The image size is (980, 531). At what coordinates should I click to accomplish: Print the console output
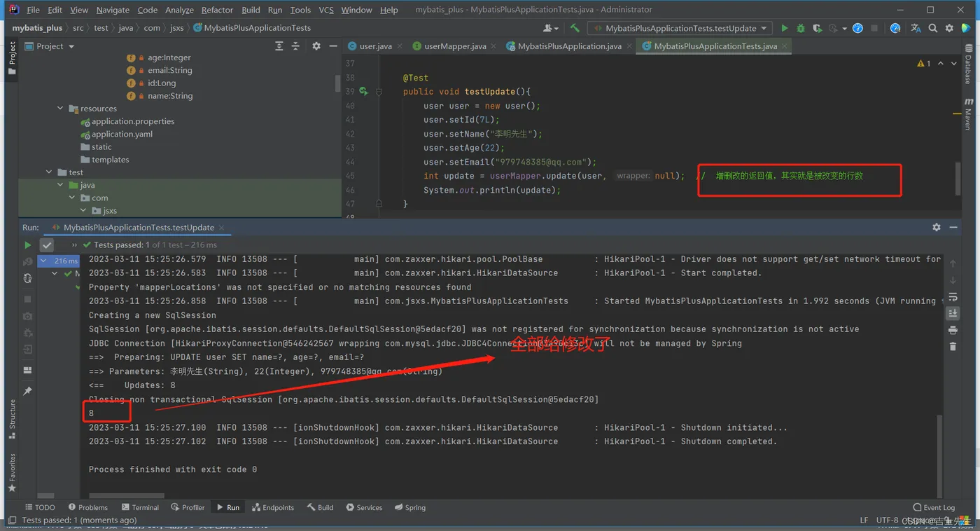[953, 330]
